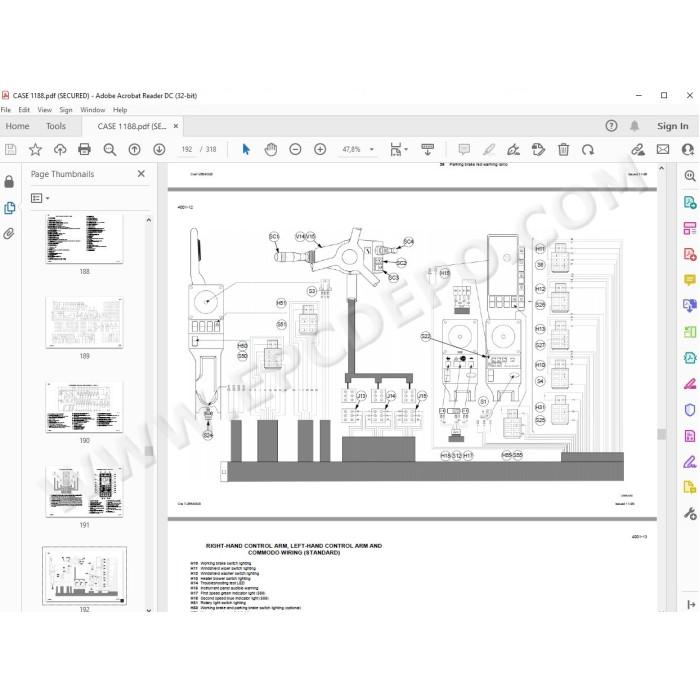Toggle the Page Thumbnails panel icon

9,208
